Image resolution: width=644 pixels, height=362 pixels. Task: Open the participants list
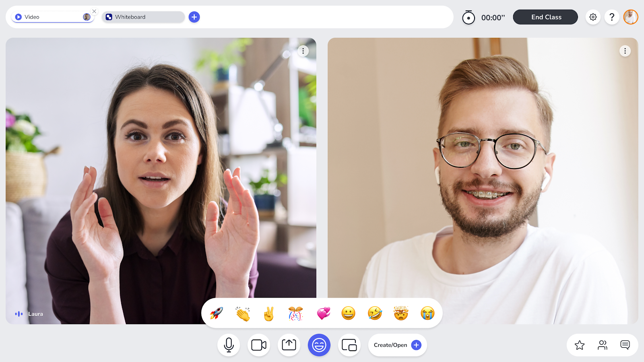tap(603, 345)
